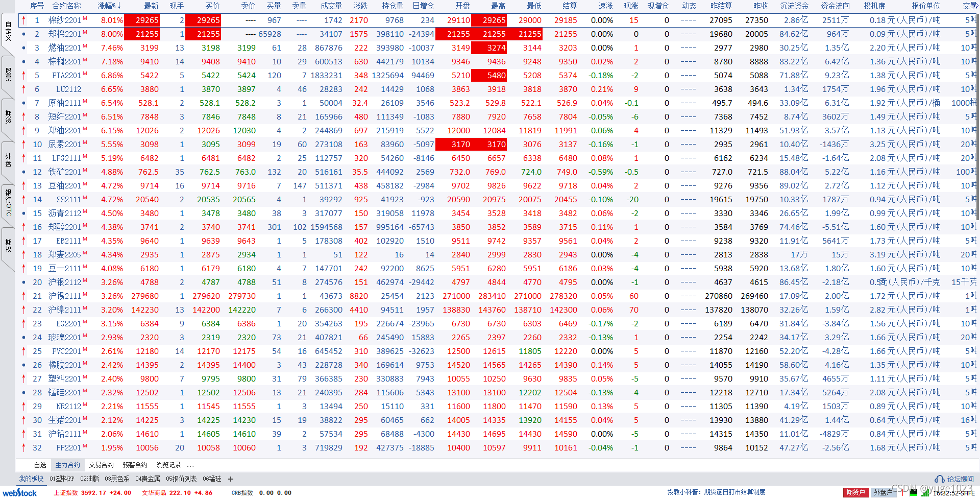Click the red 21255 latest price cell
980x499 pixels.
(x=142, y=34)
